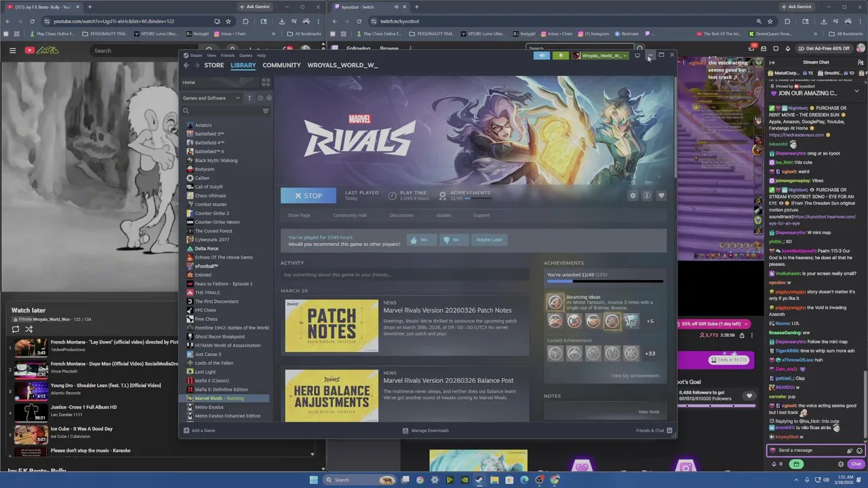This screenshot has width=868, height=488.
Task: Open advanced filters icon beside library search
Action: pyautogui.click(x=266, y=110)
